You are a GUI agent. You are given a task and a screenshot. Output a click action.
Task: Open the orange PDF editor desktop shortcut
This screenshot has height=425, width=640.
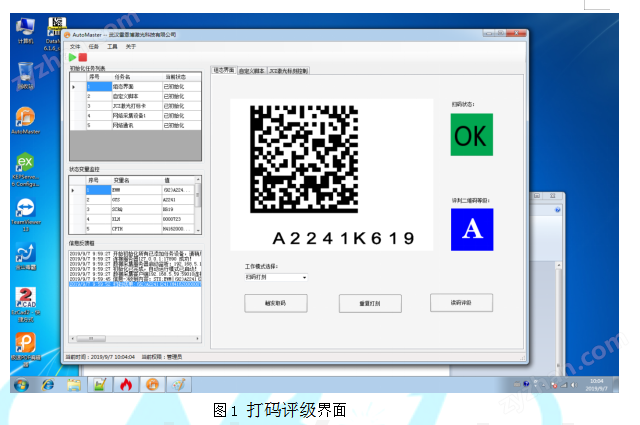(x=25, y=349)
